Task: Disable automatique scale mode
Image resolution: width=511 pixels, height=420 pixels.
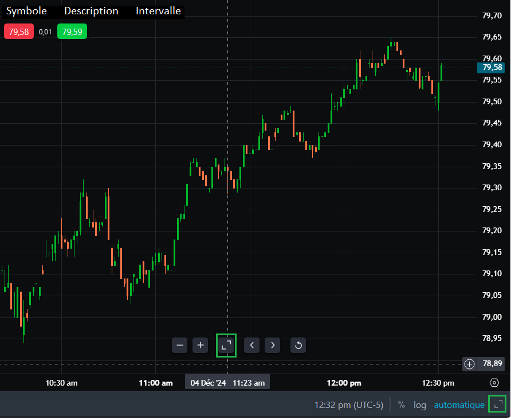Action: [459, 405]
